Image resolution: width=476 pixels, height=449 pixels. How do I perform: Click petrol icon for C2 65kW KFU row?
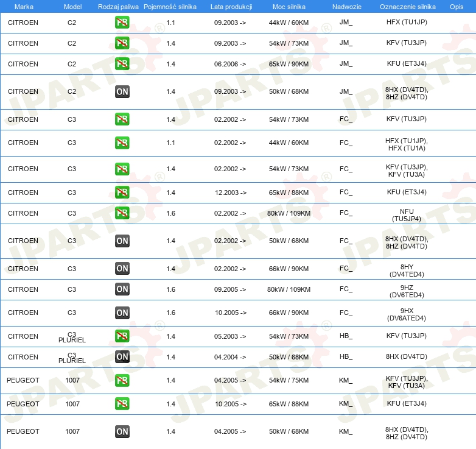pyautogui.click(x=122, y=64)
